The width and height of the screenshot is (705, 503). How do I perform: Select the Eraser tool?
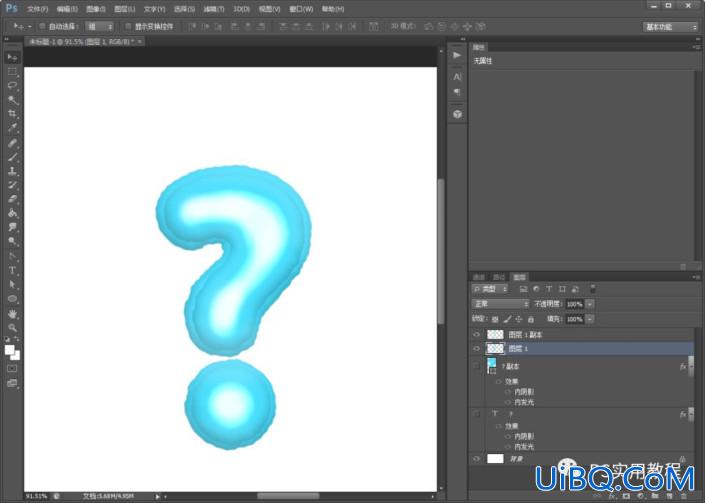point(12,199)
